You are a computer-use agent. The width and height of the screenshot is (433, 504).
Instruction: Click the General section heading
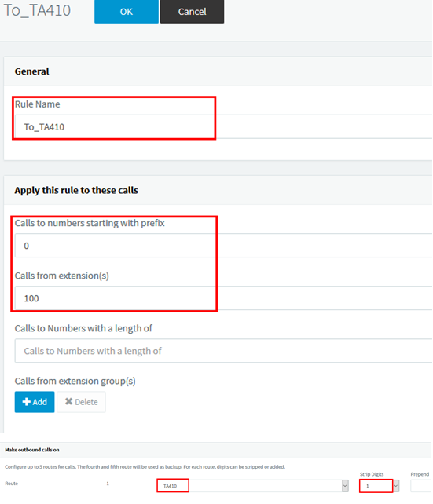click(x=32, y=71)
